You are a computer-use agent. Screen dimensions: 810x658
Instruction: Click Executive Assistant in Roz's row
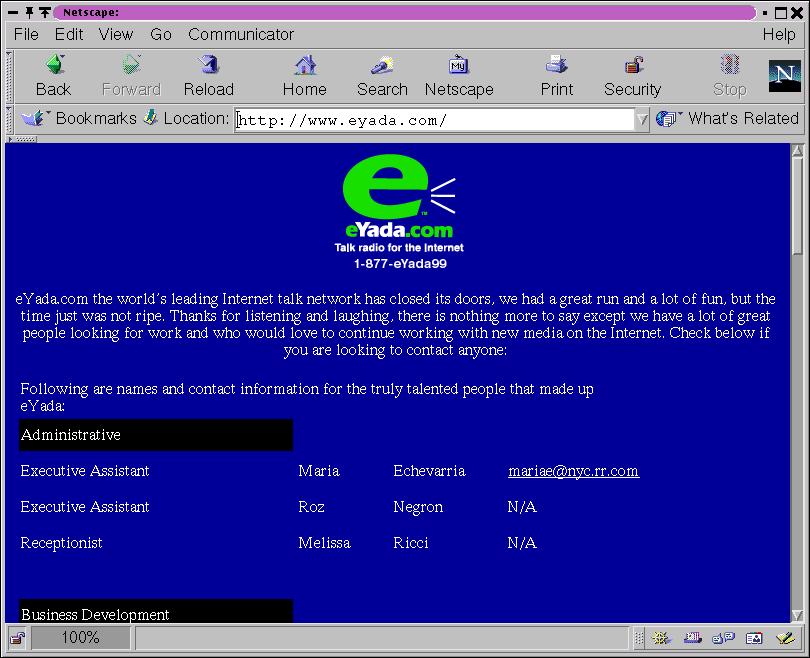tap(85, 507)
